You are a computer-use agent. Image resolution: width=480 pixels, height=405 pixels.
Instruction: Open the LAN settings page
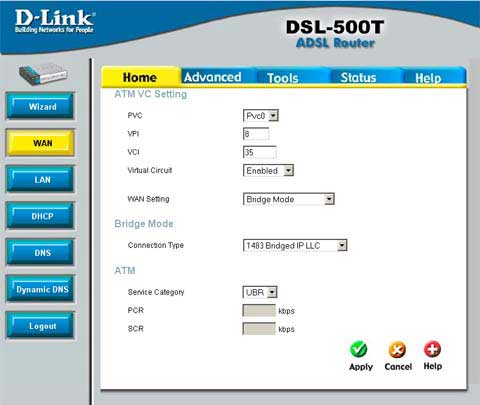pyautogui.click(x=40, y=180)
